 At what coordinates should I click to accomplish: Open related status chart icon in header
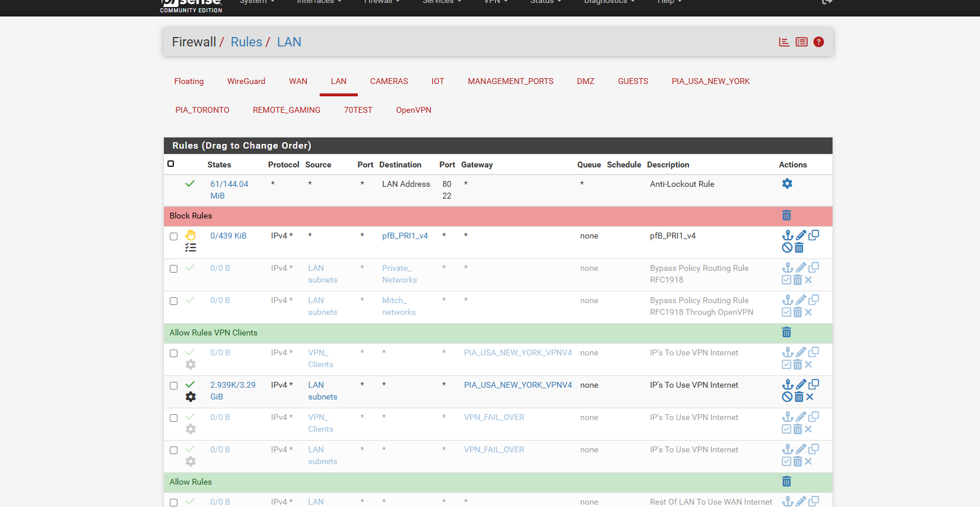click(x=784, y=42)
